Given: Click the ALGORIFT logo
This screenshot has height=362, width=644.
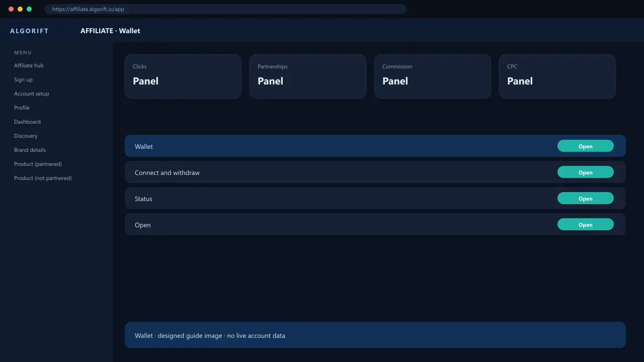Looking at the screenshot, I should pyautogui.click(x=29, y=31).
